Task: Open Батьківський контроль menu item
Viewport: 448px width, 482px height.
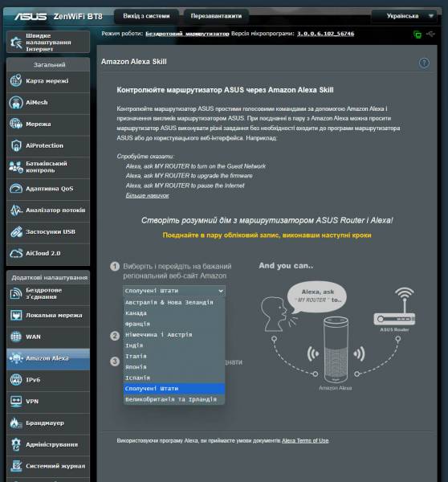Action: [x=48, y=167]
